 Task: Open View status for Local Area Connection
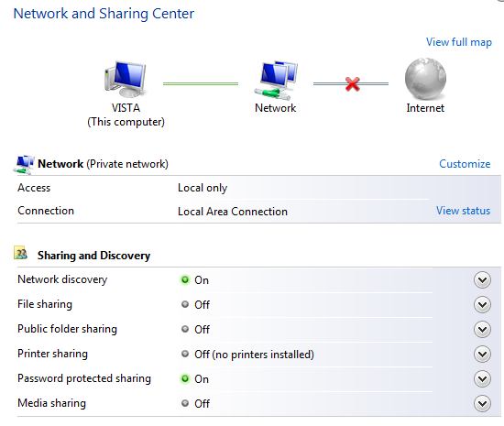pos(463,211)
